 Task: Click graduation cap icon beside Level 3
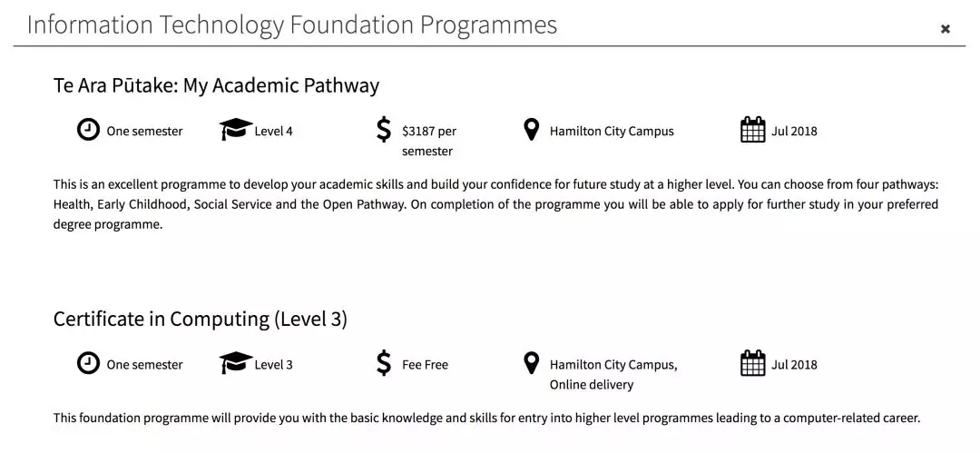point(236,363)
